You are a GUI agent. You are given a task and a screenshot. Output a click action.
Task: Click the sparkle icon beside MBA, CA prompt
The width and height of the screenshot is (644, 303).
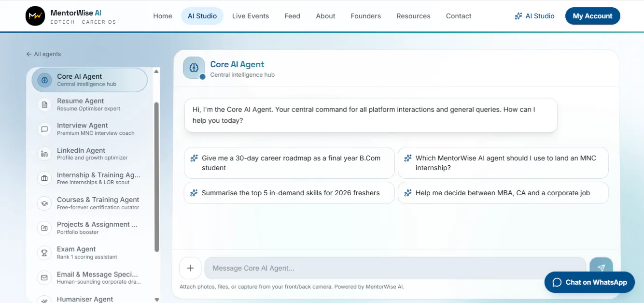tap(408, 193)
